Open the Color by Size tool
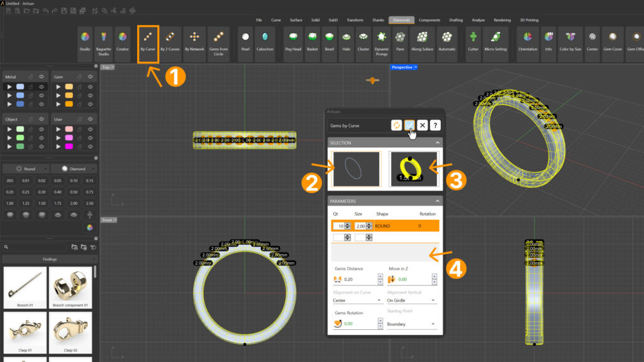 [570, 41]
